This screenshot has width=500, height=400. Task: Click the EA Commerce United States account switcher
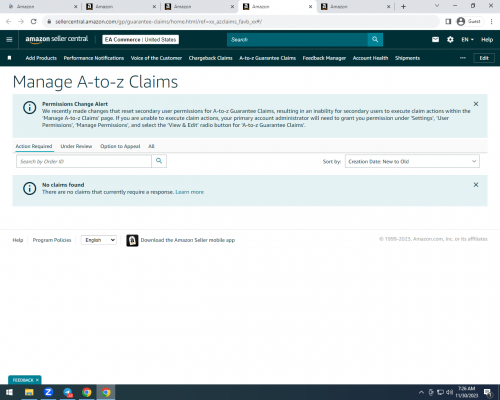click(140, 39)
